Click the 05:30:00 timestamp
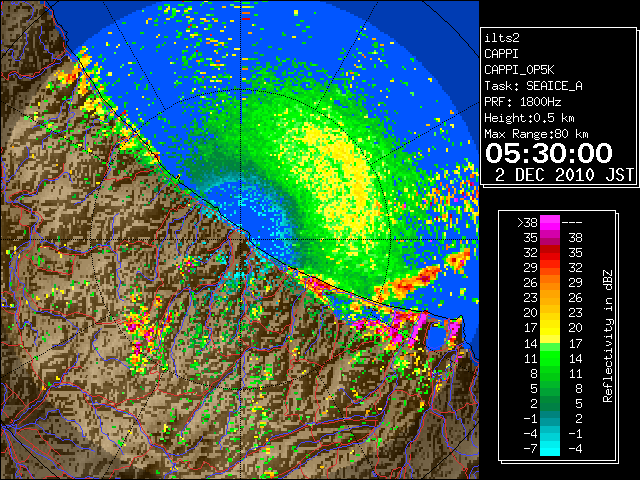The width and height of the screenshot is (640, 480). pyautogui.click(x=549, y=153)
